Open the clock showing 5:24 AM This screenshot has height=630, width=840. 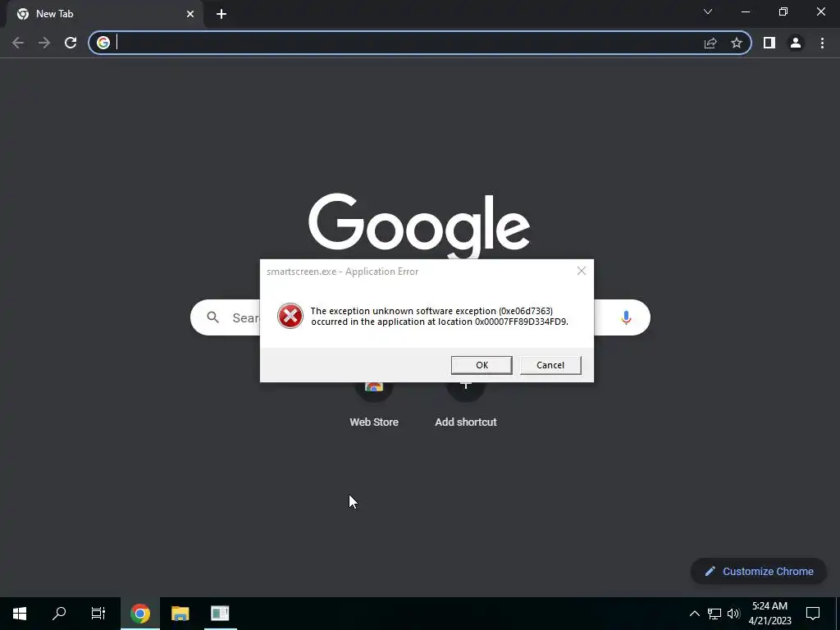pos(769,614)
